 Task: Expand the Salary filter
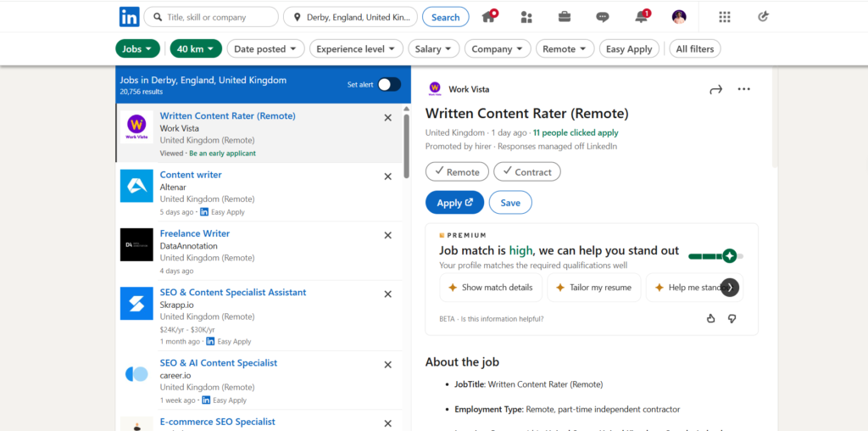[434, 48]
